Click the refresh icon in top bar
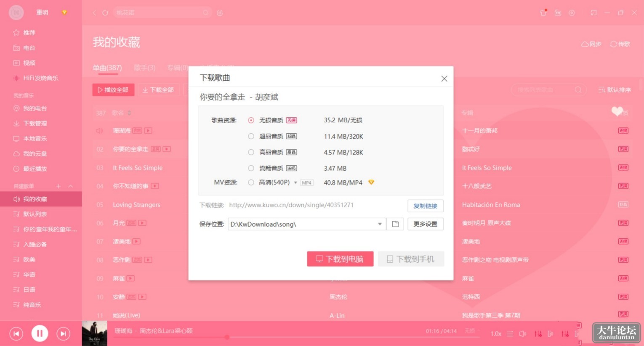 [105, 13]
